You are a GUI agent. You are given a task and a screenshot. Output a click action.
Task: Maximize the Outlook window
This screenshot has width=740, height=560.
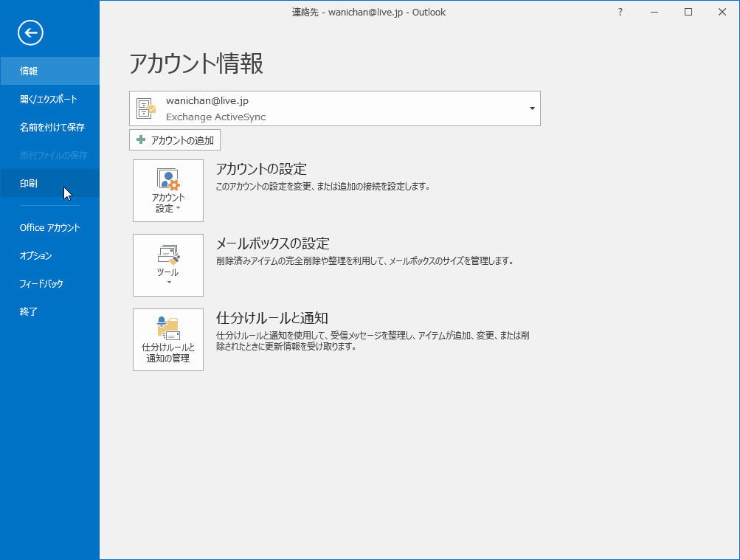pos(688,13)
